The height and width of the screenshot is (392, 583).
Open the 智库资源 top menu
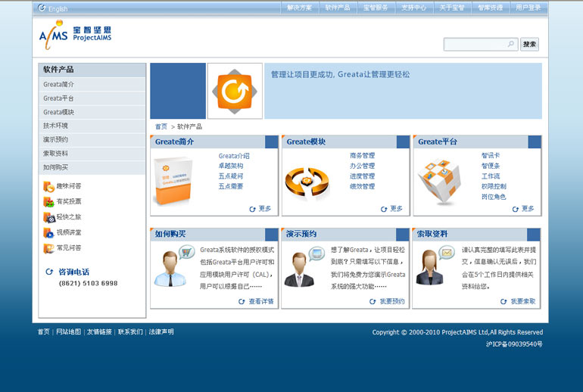(x=491, y=8)
